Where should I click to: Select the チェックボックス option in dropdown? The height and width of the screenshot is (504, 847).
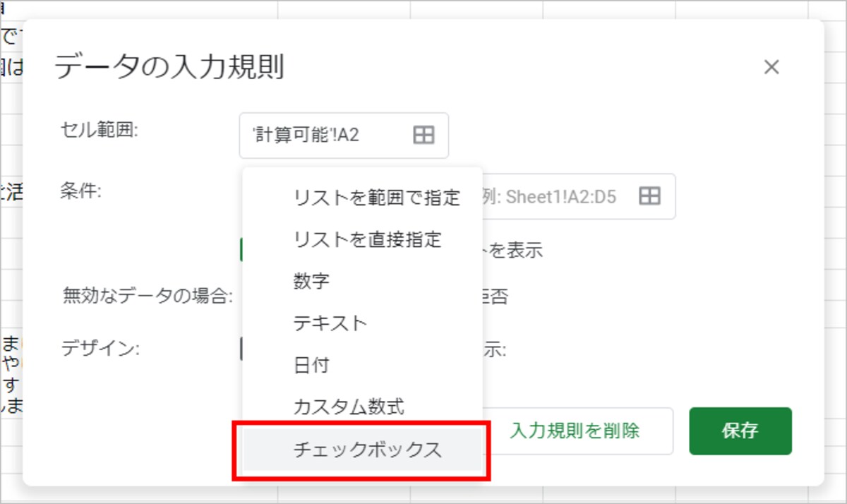[362, 450]
